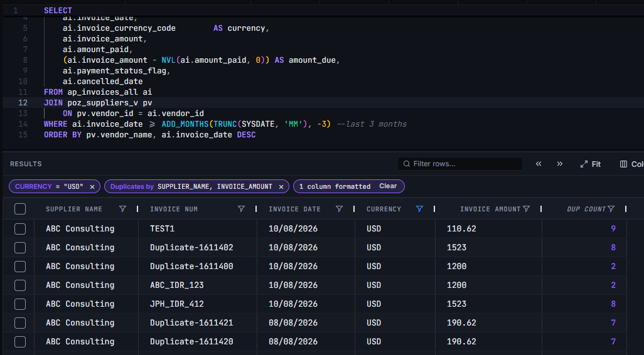644x355 pixels.
Task: Click poz_suppliers_v in the JOIN line
Action: [103, 103]
